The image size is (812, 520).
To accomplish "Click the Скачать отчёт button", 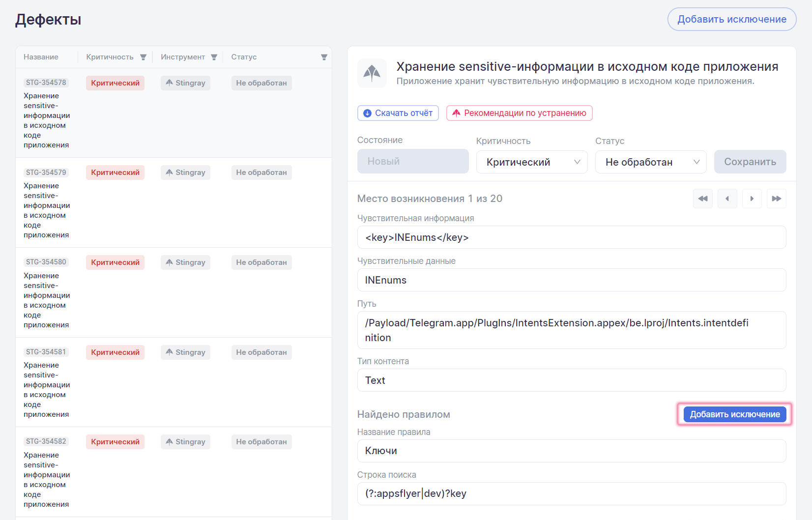I will coord(398,113).
